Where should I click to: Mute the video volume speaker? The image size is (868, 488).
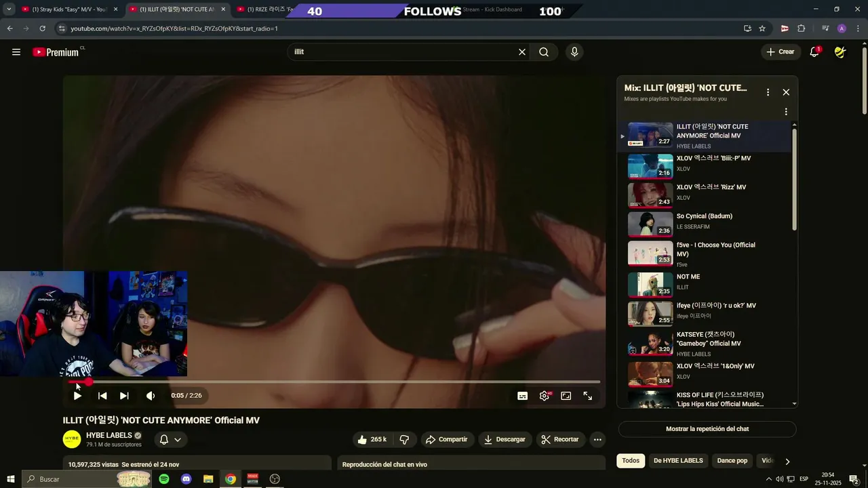pos(151,396)
